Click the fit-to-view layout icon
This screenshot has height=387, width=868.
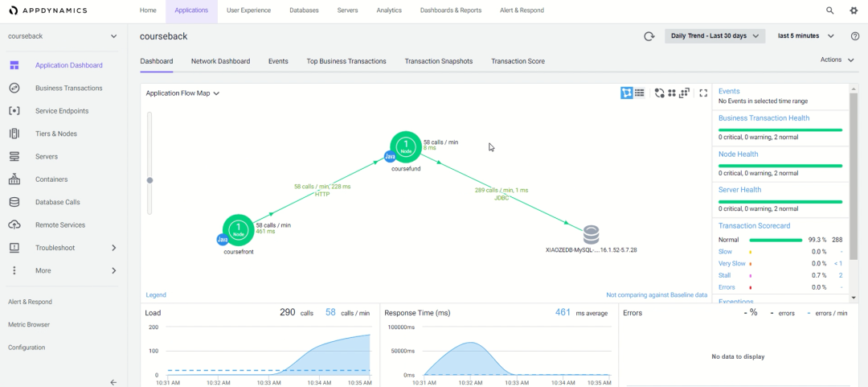point(685,93)
